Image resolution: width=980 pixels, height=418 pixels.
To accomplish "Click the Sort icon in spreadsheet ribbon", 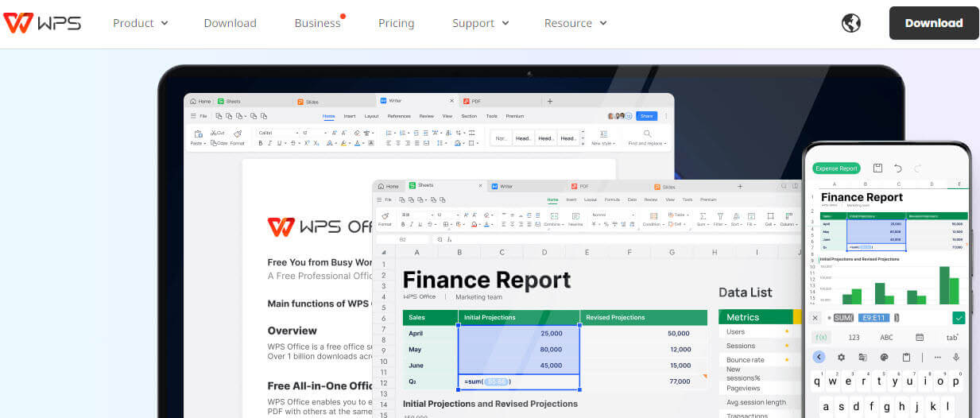I will point(736,215).
